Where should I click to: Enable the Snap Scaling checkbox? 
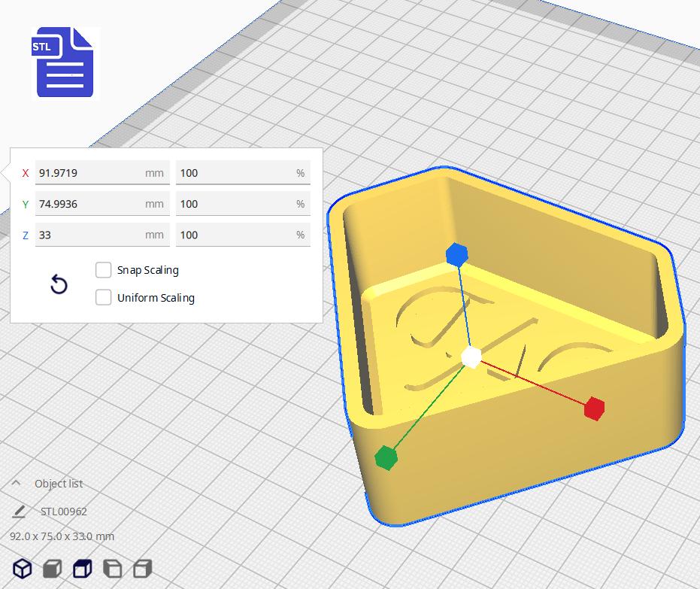[x=104, y=270]
